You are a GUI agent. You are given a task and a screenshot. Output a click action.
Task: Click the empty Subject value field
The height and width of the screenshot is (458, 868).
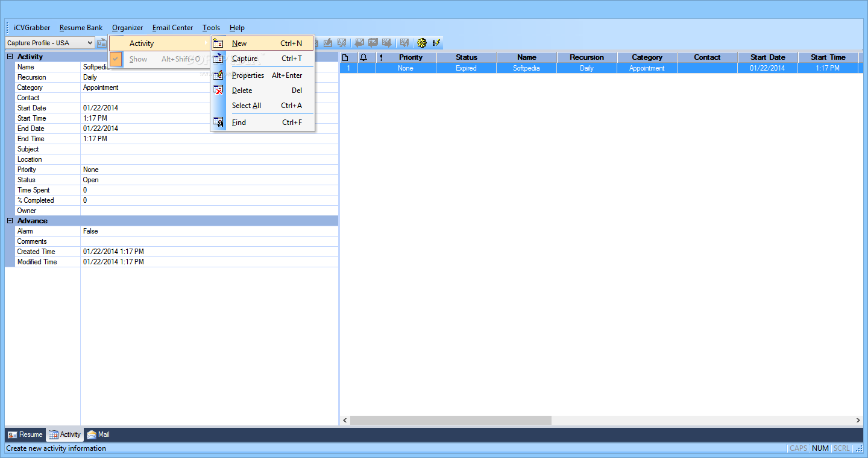click(209, 149)
